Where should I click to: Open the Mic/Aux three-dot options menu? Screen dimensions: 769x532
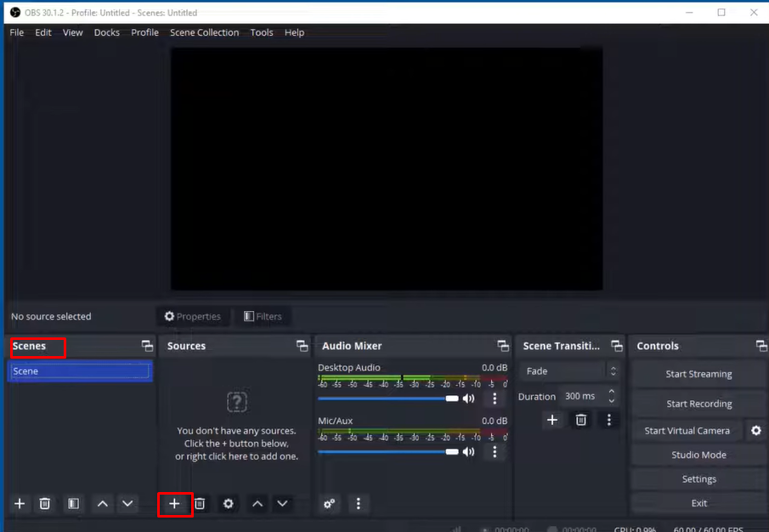(x=495, y=451)
